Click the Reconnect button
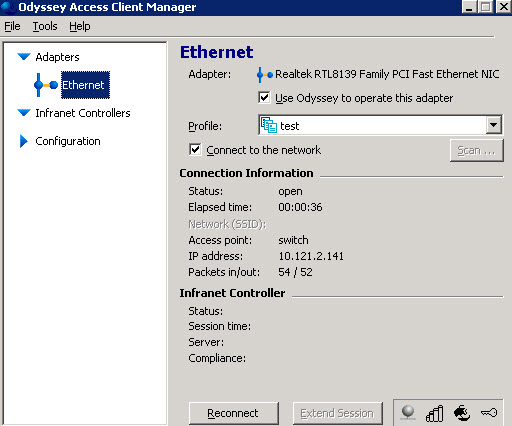512x426 pixels. 233,413
